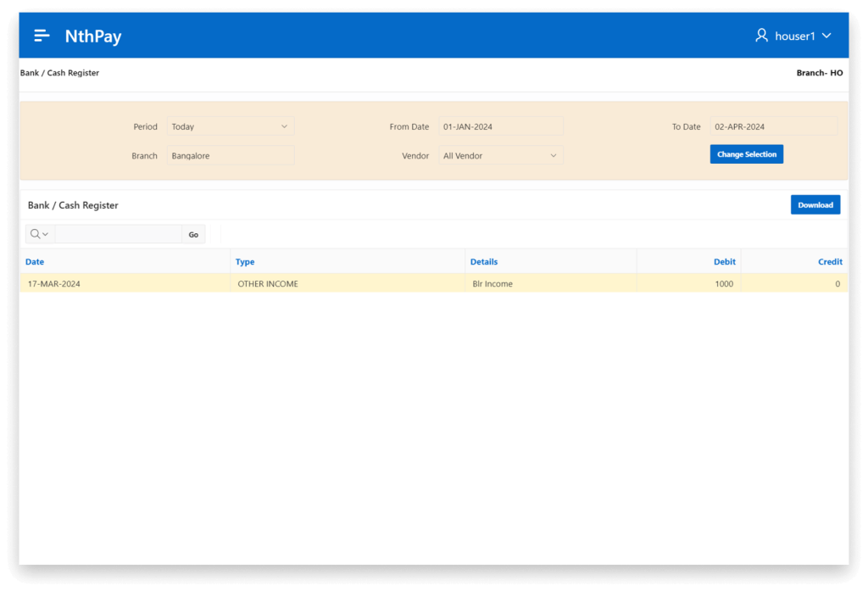Sort by the Debit column header

pos(725,262)
